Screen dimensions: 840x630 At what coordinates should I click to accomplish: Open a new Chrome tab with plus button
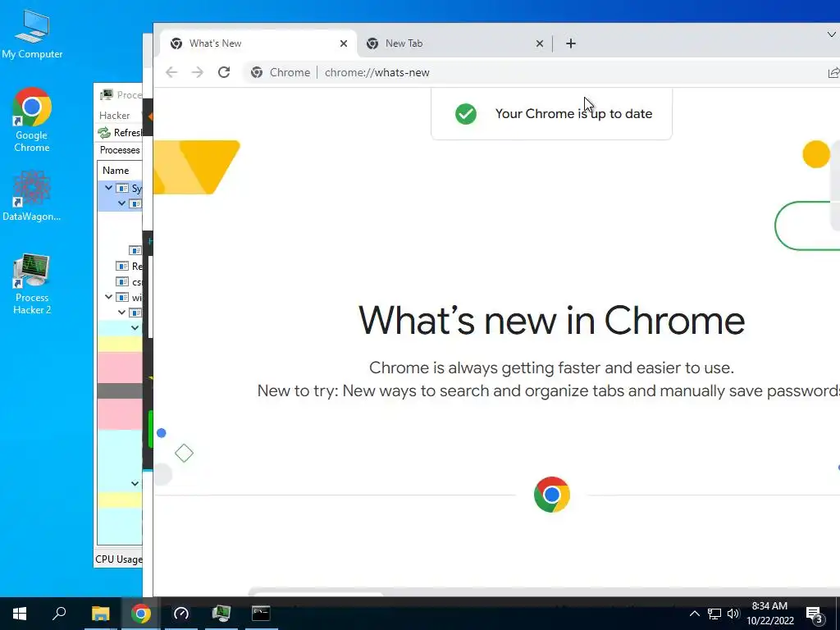click(x=571, y=43)
